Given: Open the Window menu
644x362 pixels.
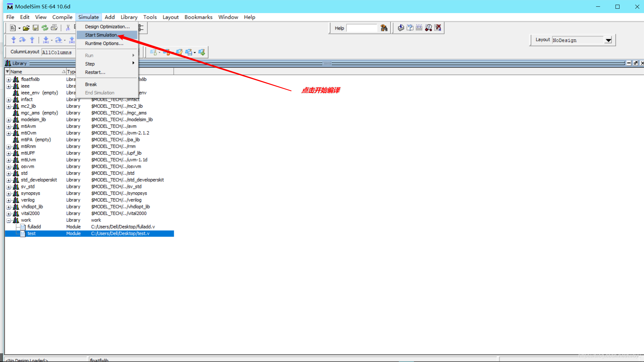Looking at the screenshot, I should [228, 17].
